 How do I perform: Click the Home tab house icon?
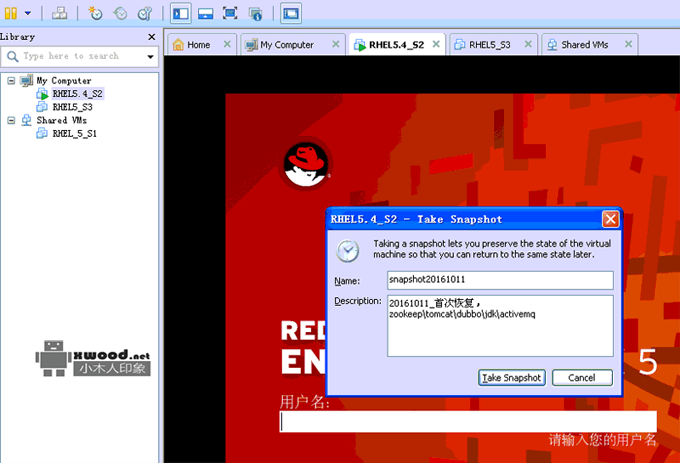(x=178, y=45)
